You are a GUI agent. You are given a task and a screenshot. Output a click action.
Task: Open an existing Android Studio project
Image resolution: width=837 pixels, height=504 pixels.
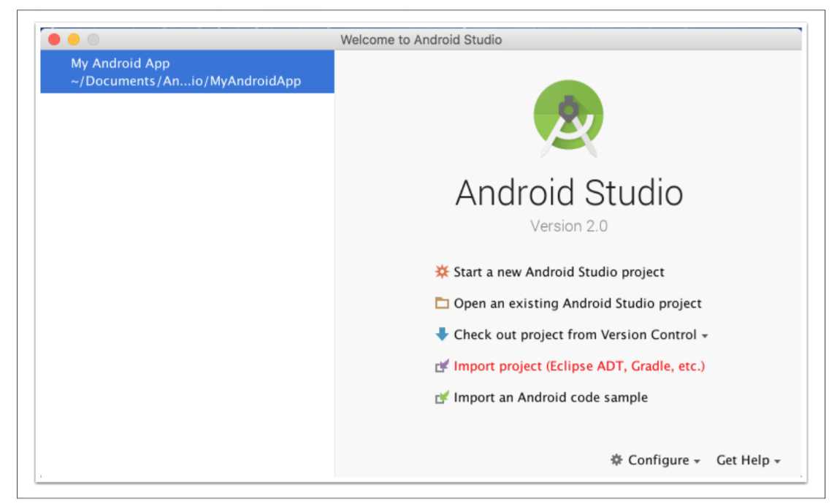[577, 303]
